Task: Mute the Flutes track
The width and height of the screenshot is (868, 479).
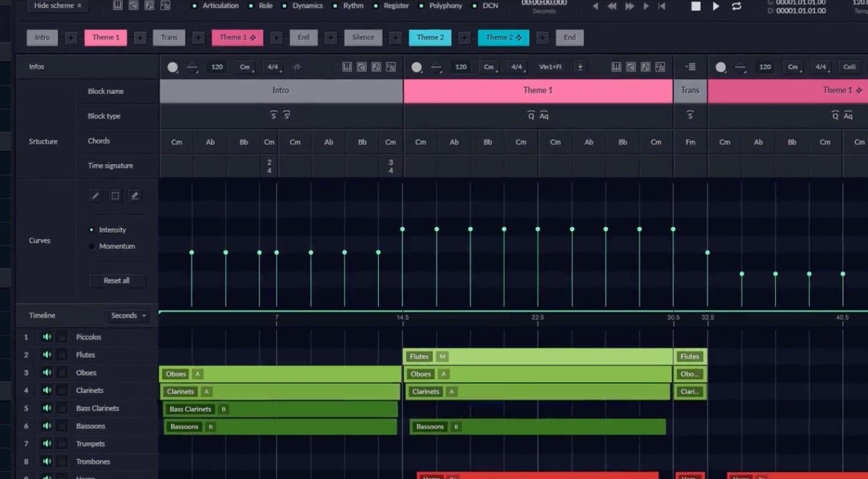Action: (47, 355)
